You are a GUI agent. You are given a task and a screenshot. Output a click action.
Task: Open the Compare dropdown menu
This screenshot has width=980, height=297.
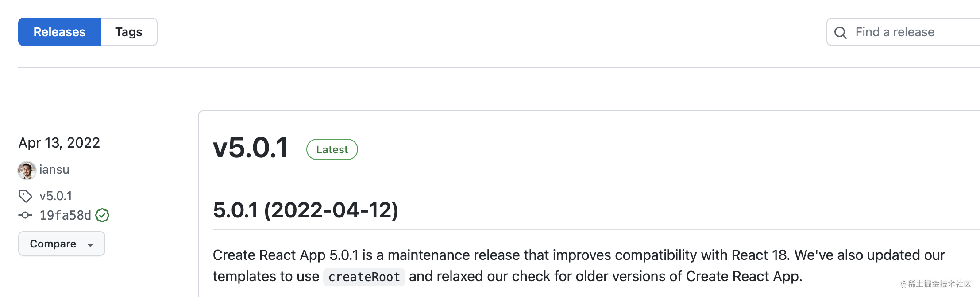pyautogui.click(x=53, y=244)
